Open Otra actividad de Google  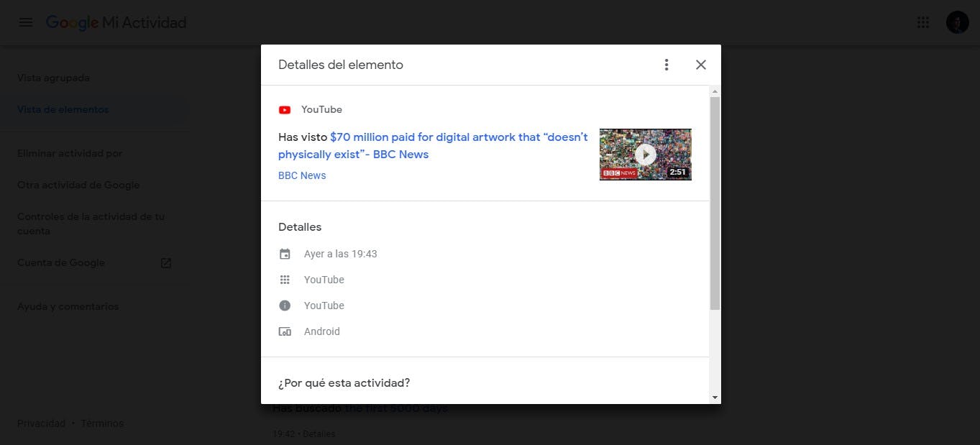point(78,185)
